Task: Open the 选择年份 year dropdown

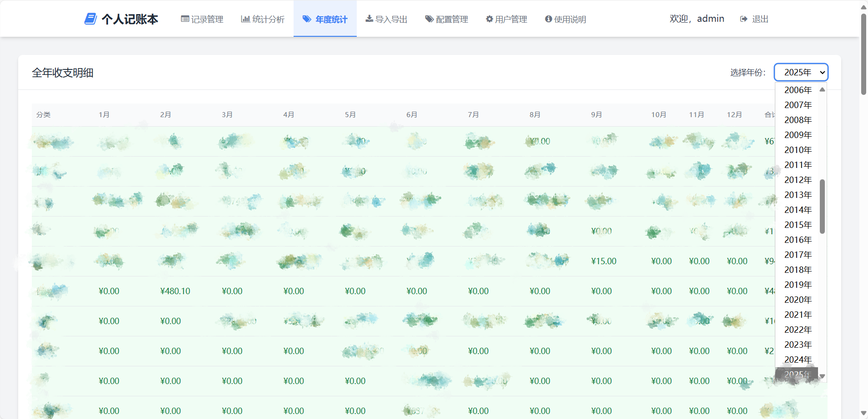Action: pyautogui.click(x=801, y=72)
